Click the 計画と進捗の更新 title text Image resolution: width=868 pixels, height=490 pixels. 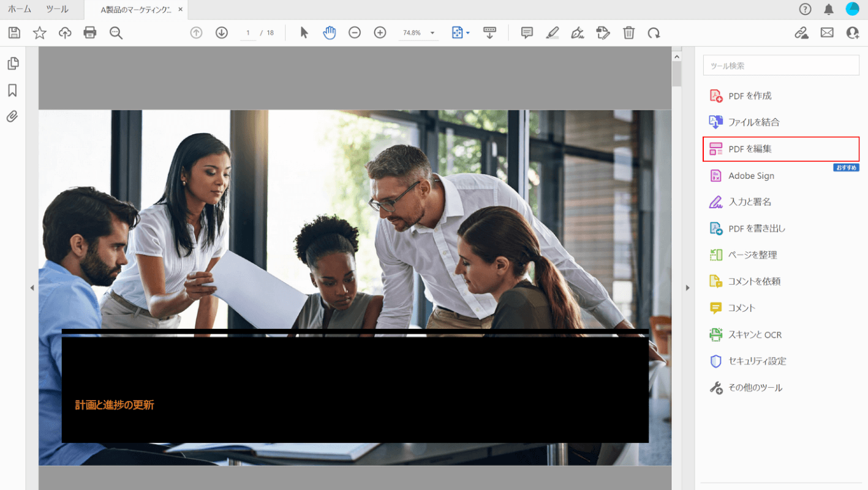pos(115,405)
